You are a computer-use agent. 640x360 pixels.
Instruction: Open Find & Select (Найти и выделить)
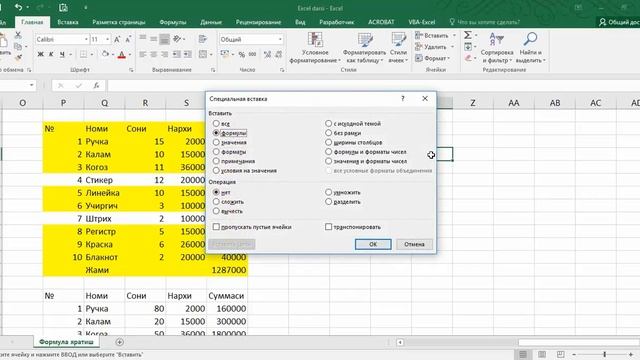click(x=530, y=48)
